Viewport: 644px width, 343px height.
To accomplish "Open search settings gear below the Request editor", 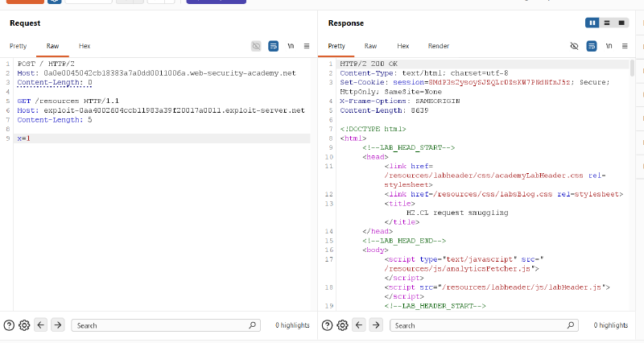I will click(24, 325).
